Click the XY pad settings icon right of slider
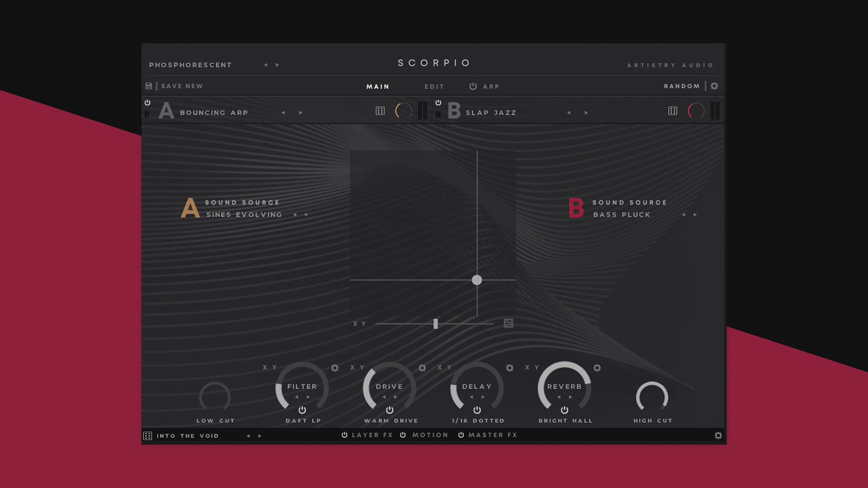This screenshot has height=488, width=868. coord(509,323)
